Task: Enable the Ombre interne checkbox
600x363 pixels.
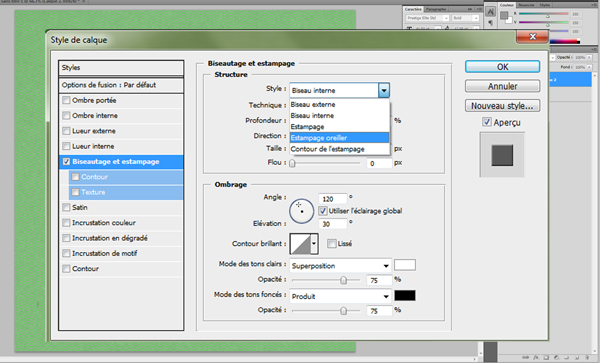Action: (66, 116)
